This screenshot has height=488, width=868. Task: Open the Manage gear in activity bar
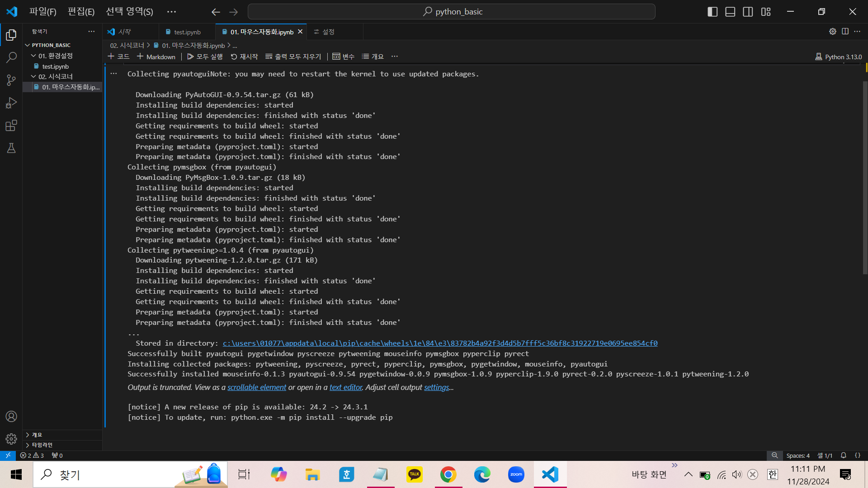(11, 439)
